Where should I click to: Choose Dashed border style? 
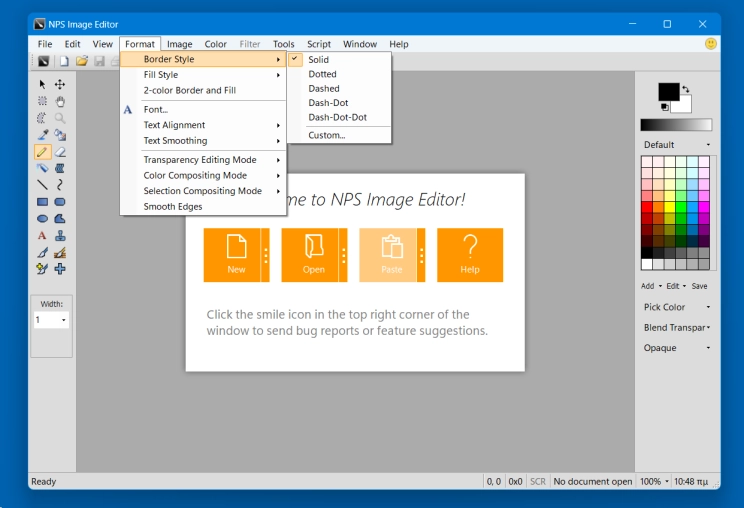(339, 88)
